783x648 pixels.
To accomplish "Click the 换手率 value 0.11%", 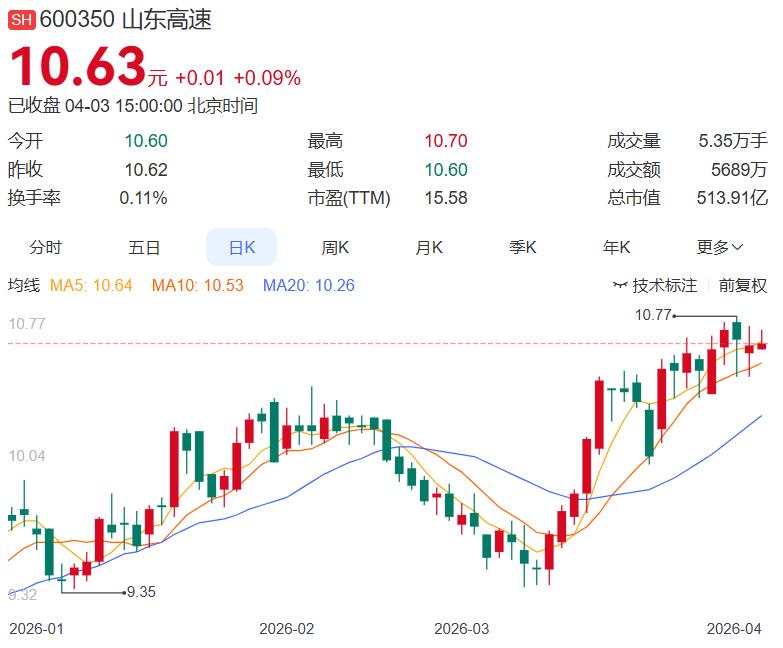I will [143, 198].
